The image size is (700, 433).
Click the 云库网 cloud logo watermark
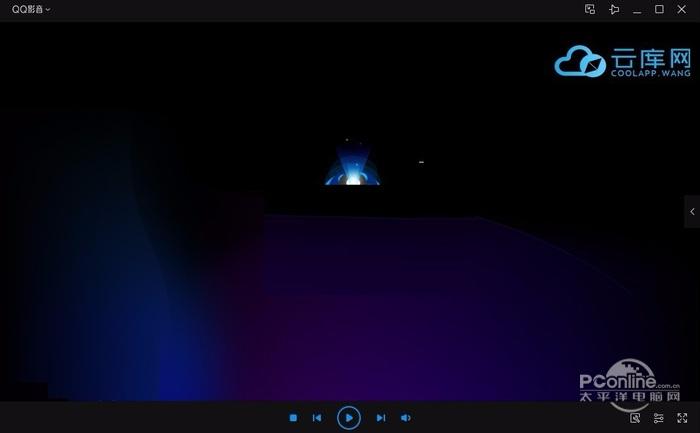point(623,61)
